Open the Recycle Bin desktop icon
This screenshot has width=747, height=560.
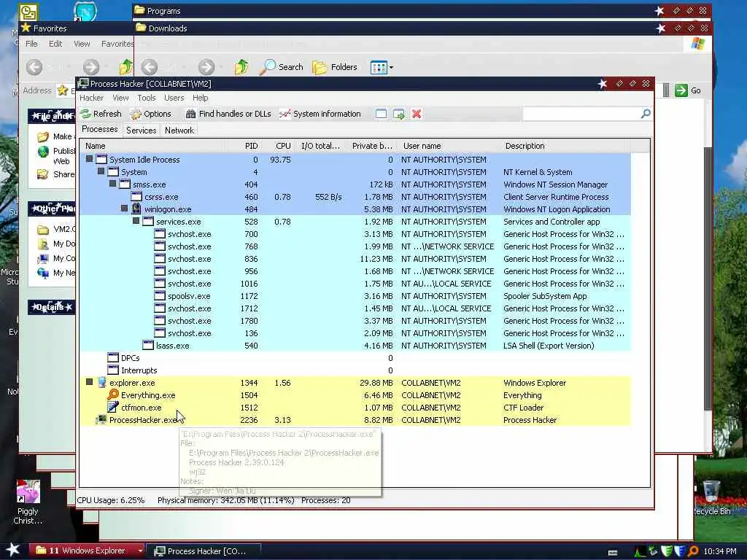712,498
